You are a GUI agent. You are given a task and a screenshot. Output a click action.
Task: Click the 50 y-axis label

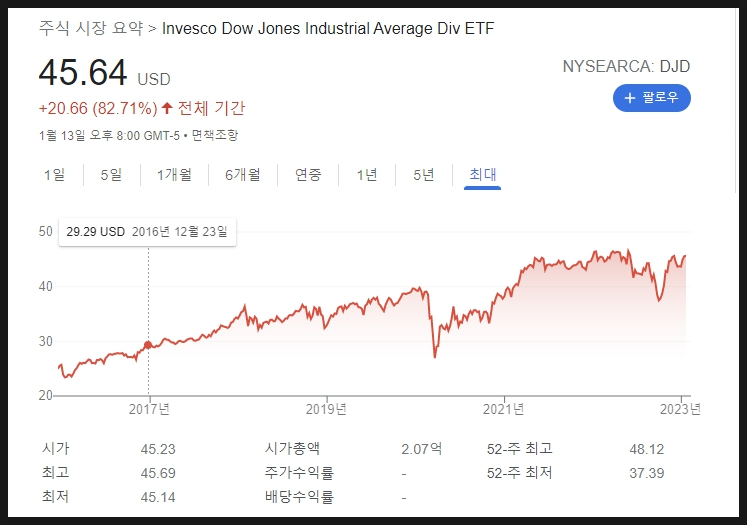coord(46,232)
